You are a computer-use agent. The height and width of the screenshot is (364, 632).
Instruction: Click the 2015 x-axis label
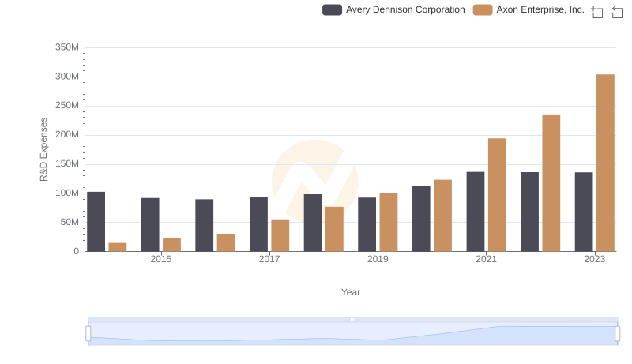(161, 259)
